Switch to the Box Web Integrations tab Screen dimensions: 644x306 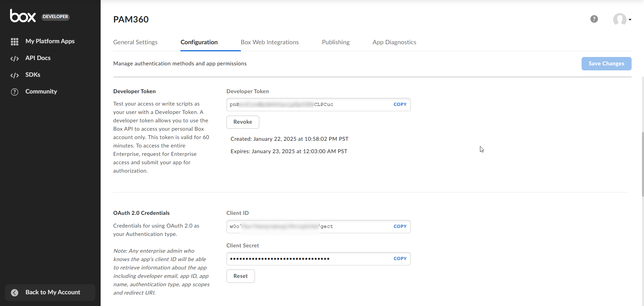[269, 42]
